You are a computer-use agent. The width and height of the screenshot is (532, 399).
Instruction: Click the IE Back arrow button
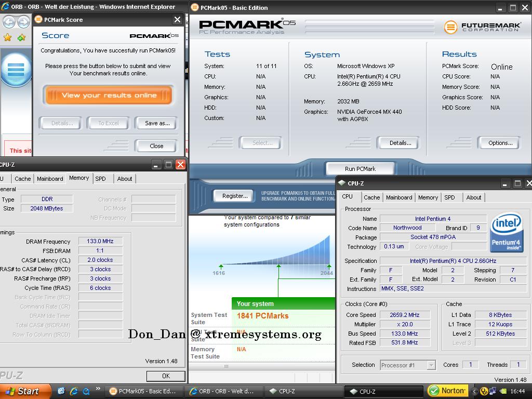(9, 22)
